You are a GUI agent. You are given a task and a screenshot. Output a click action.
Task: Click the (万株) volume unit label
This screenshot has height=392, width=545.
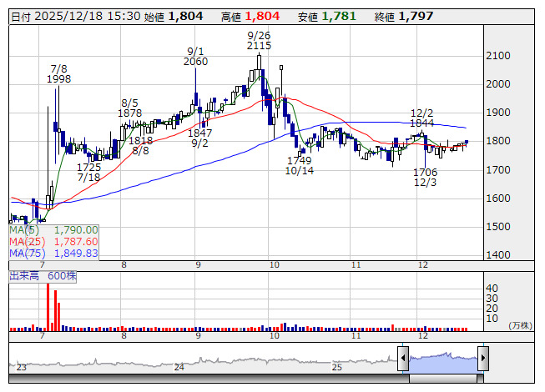coord(520,325)
